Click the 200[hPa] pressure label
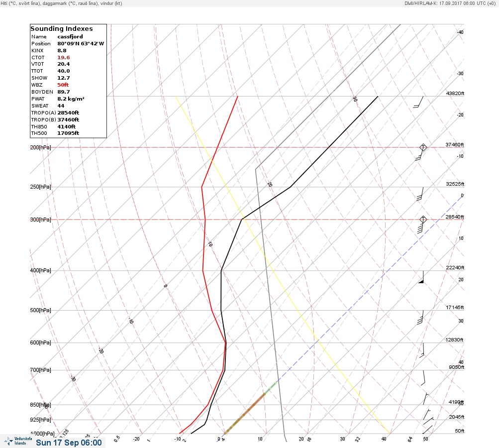 coord(40,147)
